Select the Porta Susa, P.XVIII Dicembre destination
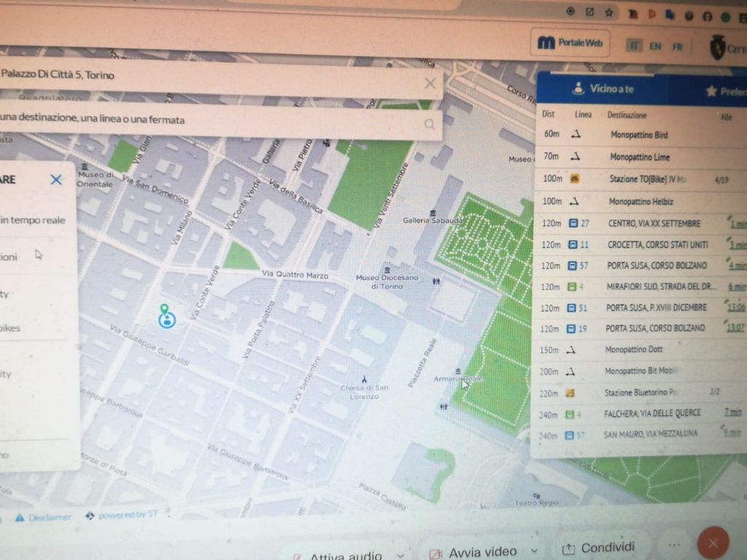This screenshot has width=747, height=560. pos(656,308)
